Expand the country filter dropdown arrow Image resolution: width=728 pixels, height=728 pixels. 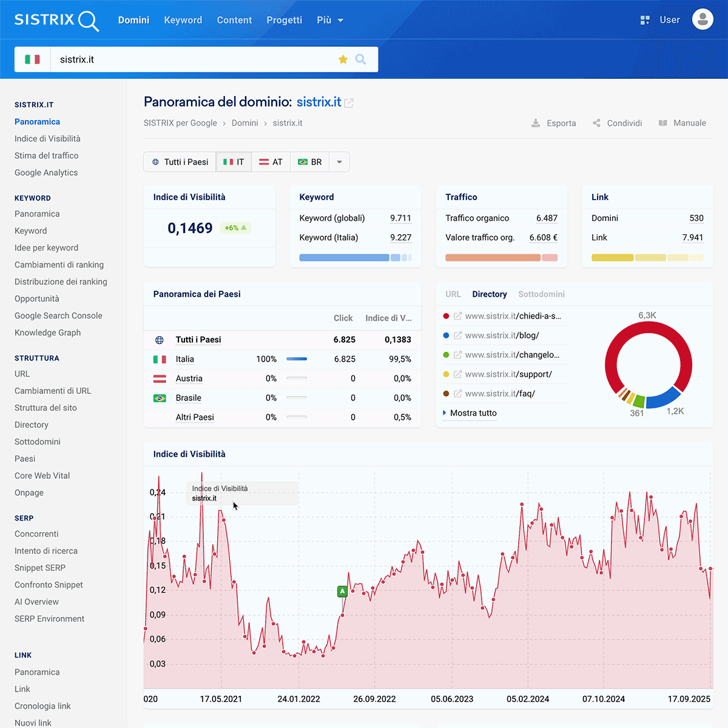point(339,162)
